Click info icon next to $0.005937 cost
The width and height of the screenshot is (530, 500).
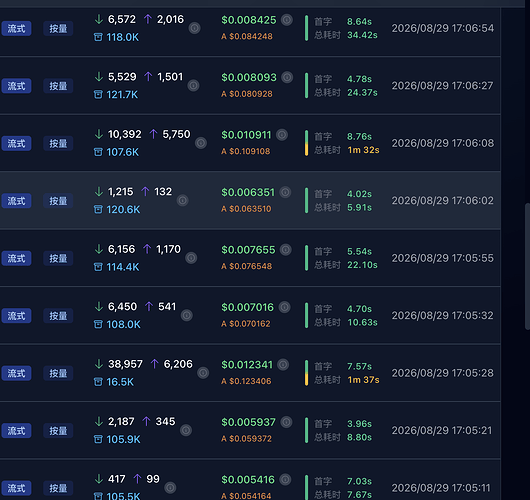(286, 422)
